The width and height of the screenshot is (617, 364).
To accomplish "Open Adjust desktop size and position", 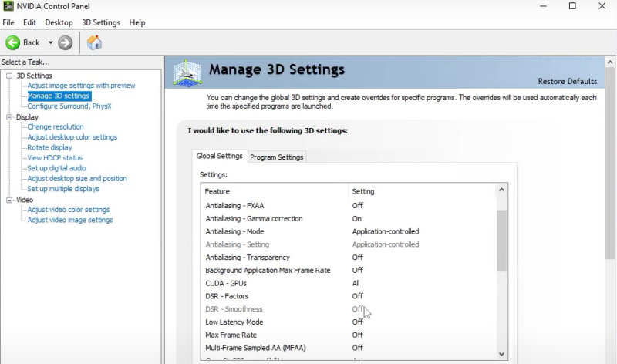I will tap(77, 178).
